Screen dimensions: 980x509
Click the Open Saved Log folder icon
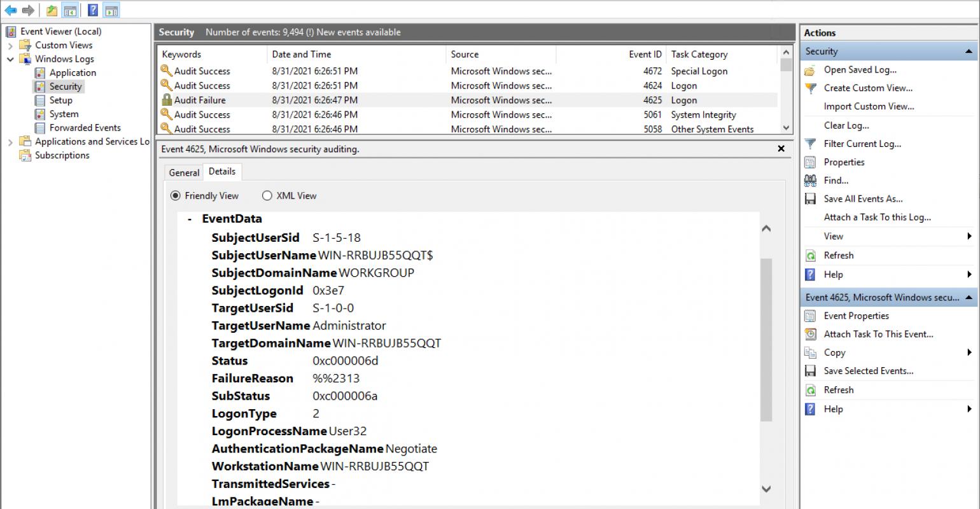(810, 70)
